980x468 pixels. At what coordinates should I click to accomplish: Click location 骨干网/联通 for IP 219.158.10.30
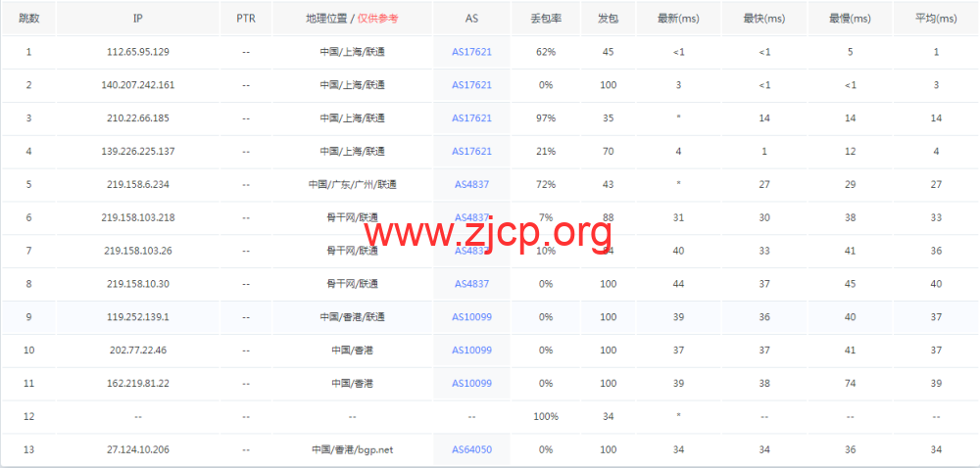(353, 283)
